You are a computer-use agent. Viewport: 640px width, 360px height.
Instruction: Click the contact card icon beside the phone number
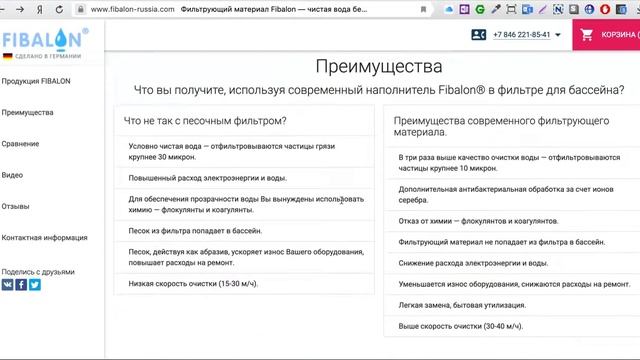478,35
